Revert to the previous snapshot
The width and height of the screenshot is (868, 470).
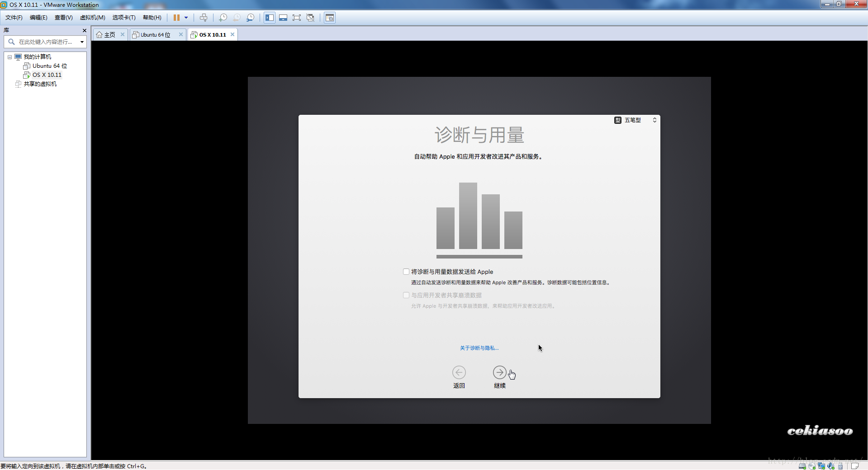tap(237, 18)
